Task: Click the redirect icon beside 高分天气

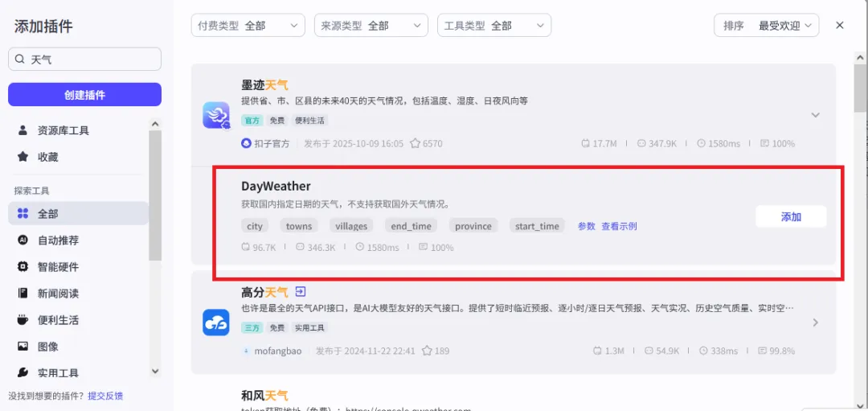Action: (301, 291)
